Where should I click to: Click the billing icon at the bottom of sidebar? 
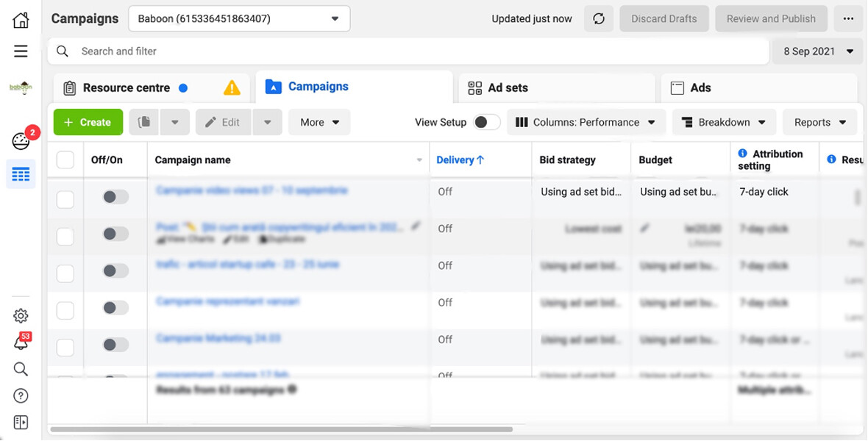(x=20, y=422)
